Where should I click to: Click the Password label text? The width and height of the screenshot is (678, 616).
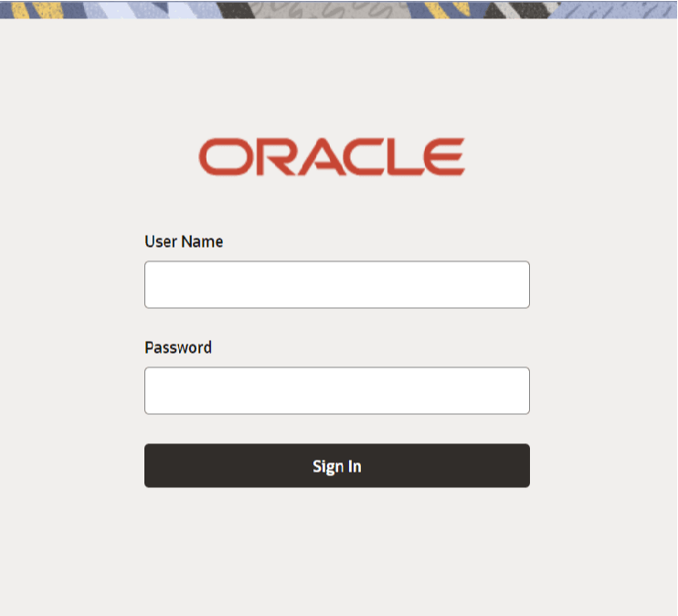tap(178, 347)
